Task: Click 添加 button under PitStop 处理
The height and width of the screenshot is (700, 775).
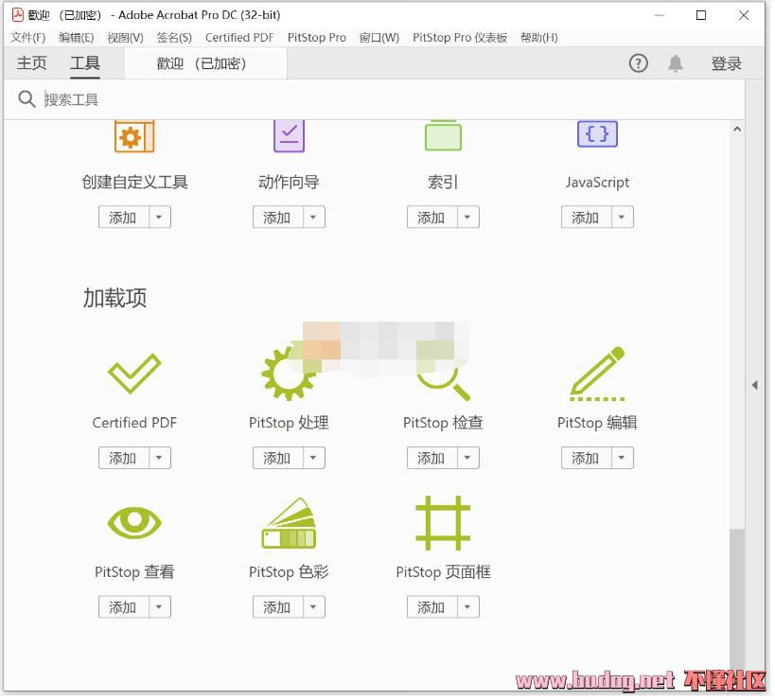Action: (278, 458)
